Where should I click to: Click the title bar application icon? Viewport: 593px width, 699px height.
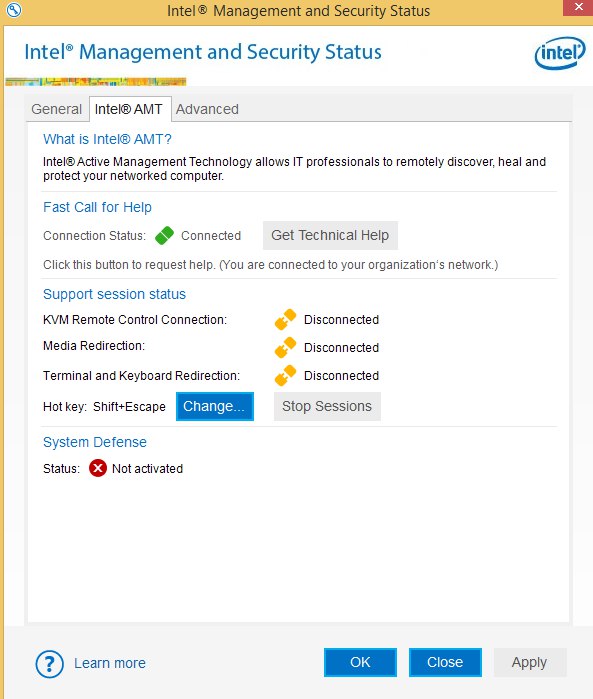point(14,9)
